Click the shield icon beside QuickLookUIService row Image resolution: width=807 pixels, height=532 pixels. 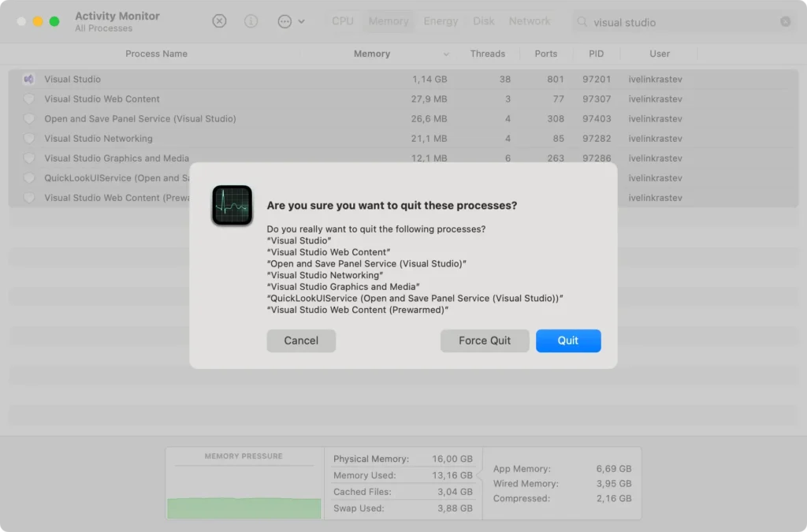29,178
